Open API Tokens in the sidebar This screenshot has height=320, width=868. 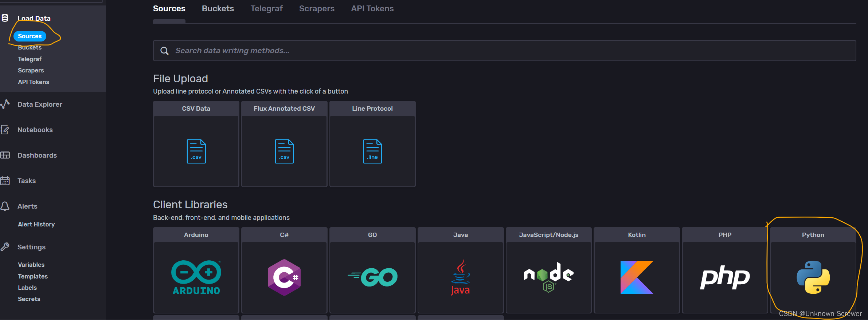tap(34, 82)
